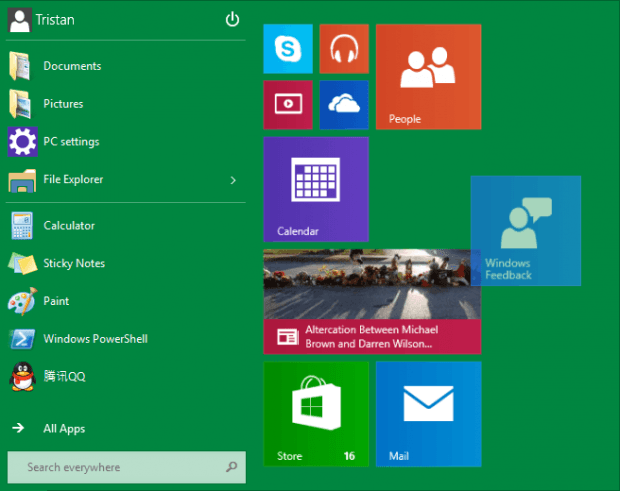Screen dimensions: 620x491
Task: Open the Store tile
Action: pyautogui.click(x=316, y=414)
